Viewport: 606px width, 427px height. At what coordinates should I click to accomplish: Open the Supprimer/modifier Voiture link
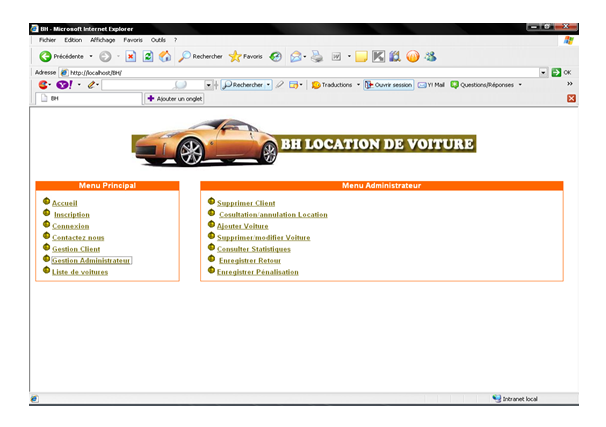(264, 238)
